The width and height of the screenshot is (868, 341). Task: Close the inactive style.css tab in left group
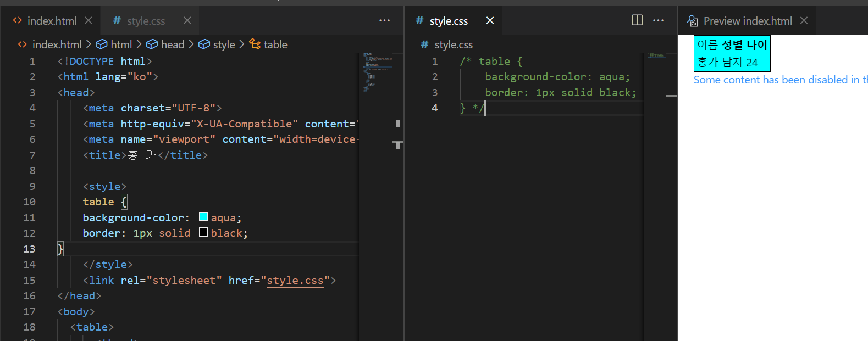coord(187,20)
